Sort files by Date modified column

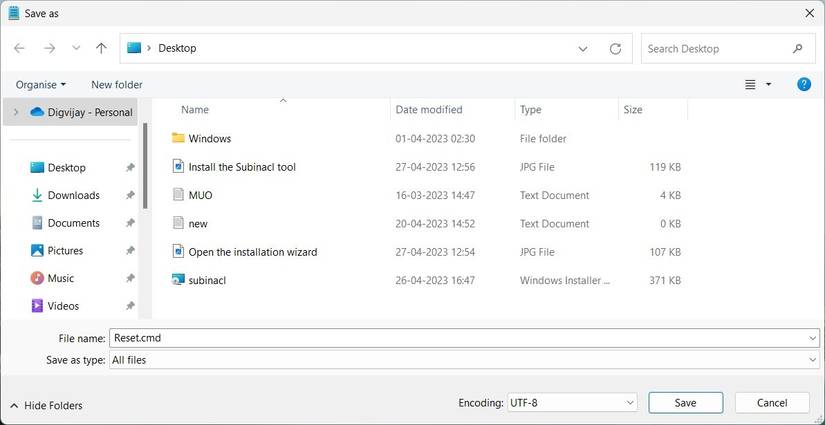[429, 109]
